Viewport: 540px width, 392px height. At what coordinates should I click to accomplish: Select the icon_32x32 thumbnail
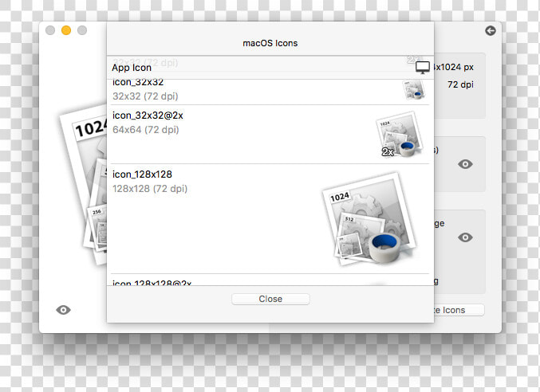[x=414, y=90]
